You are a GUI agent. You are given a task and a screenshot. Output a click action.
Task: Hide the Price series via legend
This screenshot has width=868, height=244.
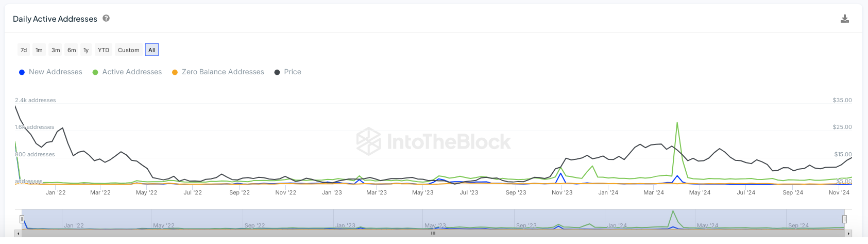pos(293,72)
